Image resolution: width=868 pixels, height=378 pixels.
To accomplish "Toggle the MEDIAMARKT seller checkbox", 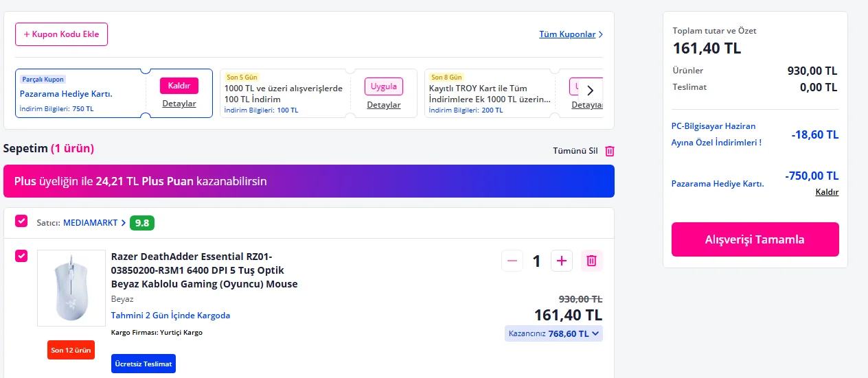I will click(21, 221).
